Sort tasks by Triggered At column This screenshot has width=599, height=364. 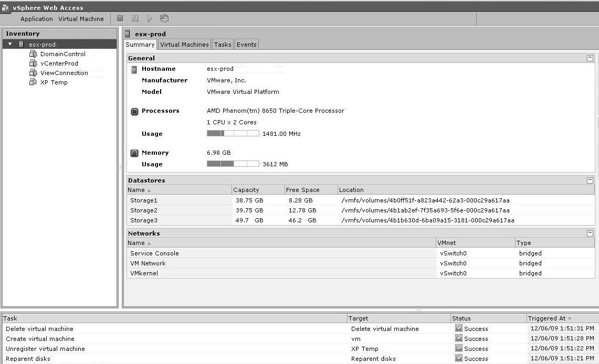click(x=562, y=318)
